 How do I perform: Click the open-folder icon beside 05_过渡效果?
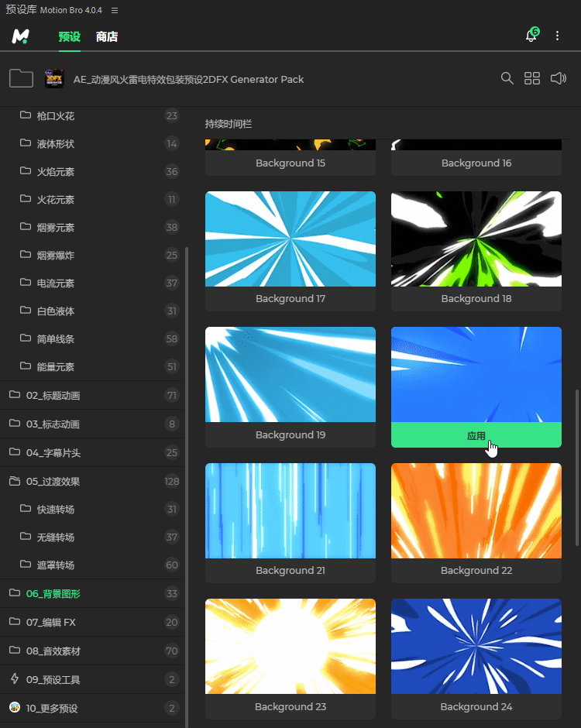coord(15,480)
